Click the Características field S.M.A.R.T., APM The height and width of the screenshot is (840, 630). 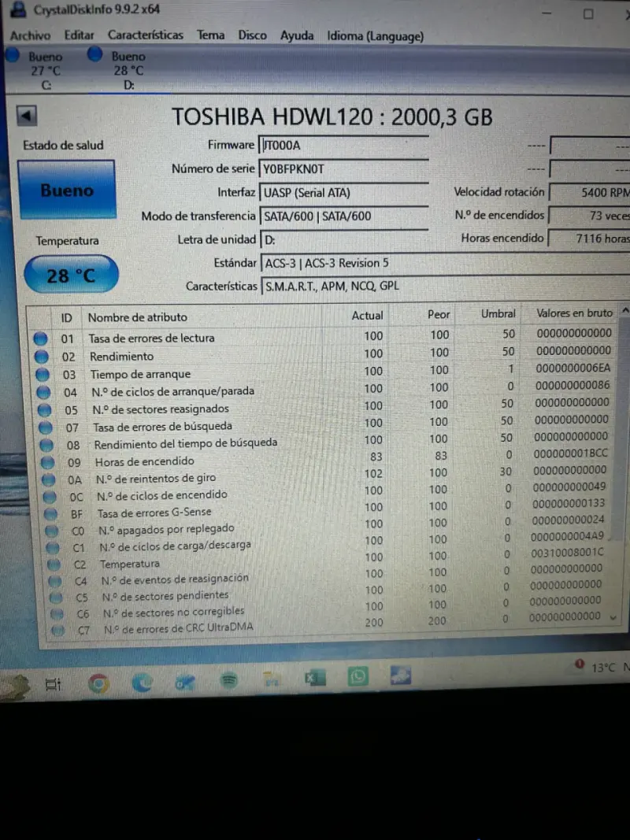pyautogui.click(x=445, y=286)
